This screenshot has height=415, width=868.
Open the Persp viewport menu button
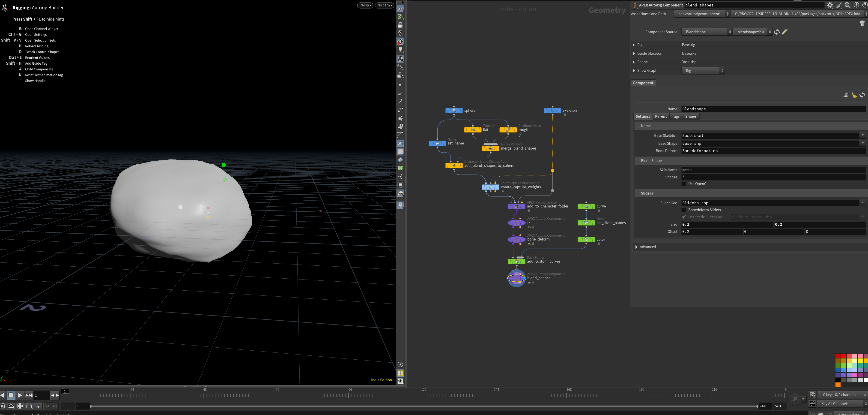coord(365,5)
